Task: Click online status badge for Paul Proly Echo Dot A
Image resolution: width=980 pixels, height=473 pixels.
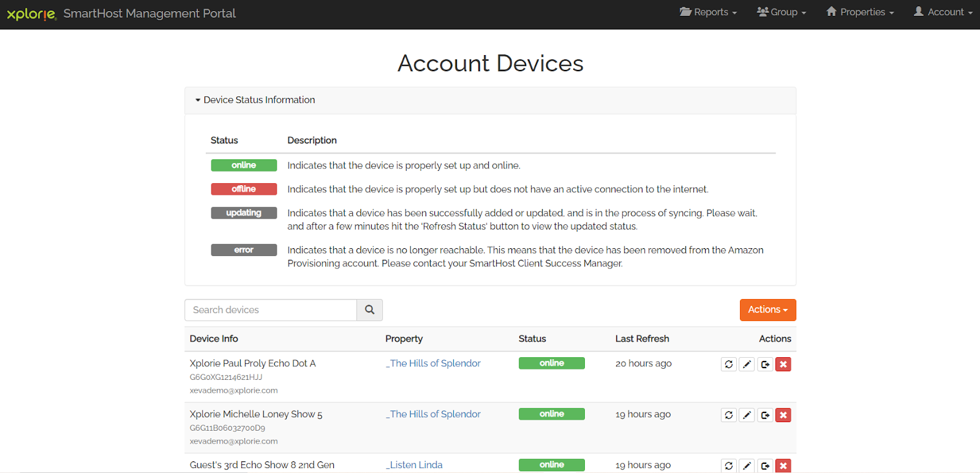Action: 552,363
